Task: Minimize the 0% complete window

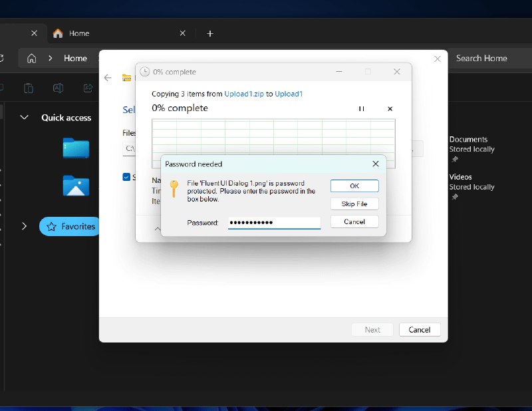Action: (x=339, y=72)
